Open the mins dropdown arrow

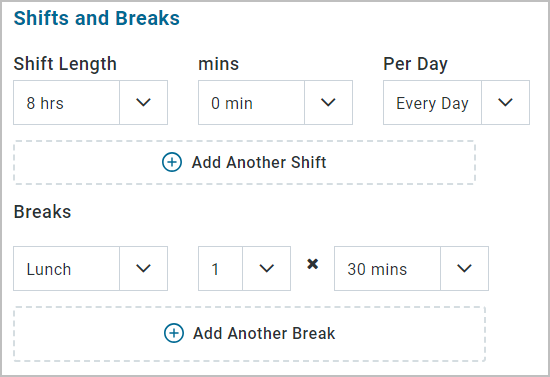click(x=328, y=102)
